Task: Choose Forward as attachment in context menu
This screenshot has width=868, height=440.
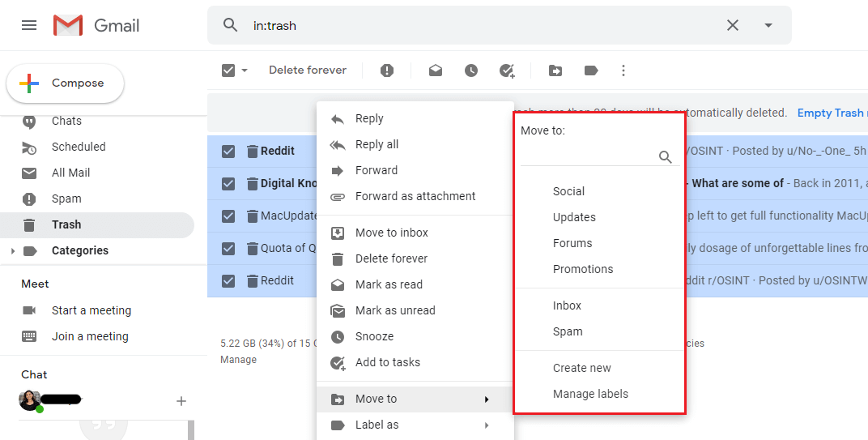Action: 415,196
